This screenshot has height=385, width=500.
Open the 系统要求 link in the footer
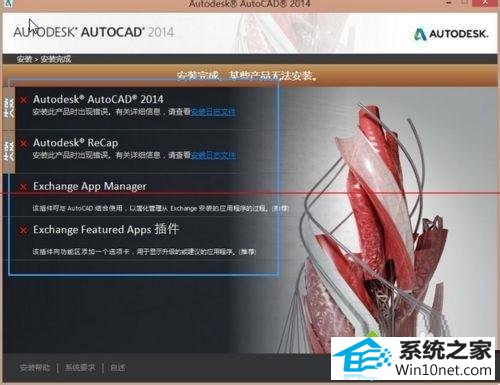(80, 368)
